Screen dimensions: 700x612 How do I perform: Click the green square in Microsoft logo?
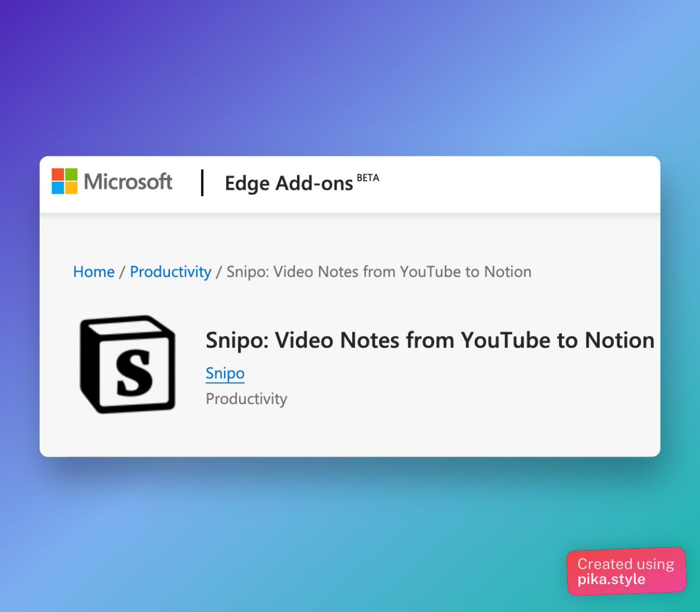coord(70,175)
